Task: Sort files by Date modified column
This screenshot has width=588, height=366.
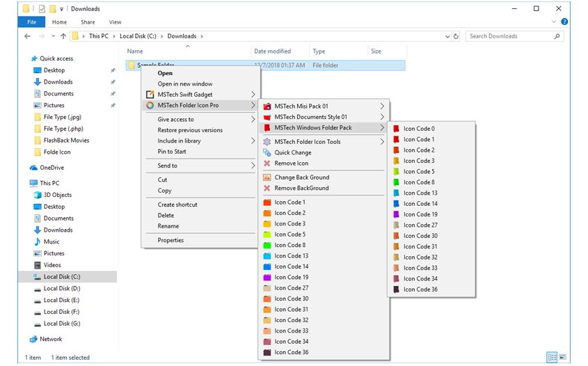Action: click(273, 51)
